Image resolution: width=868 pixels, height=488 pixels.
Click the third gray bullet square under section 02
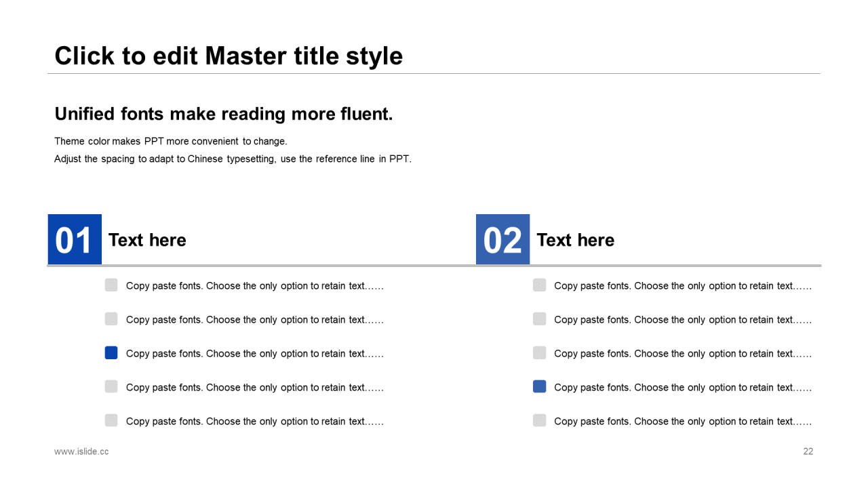[539, 353]
